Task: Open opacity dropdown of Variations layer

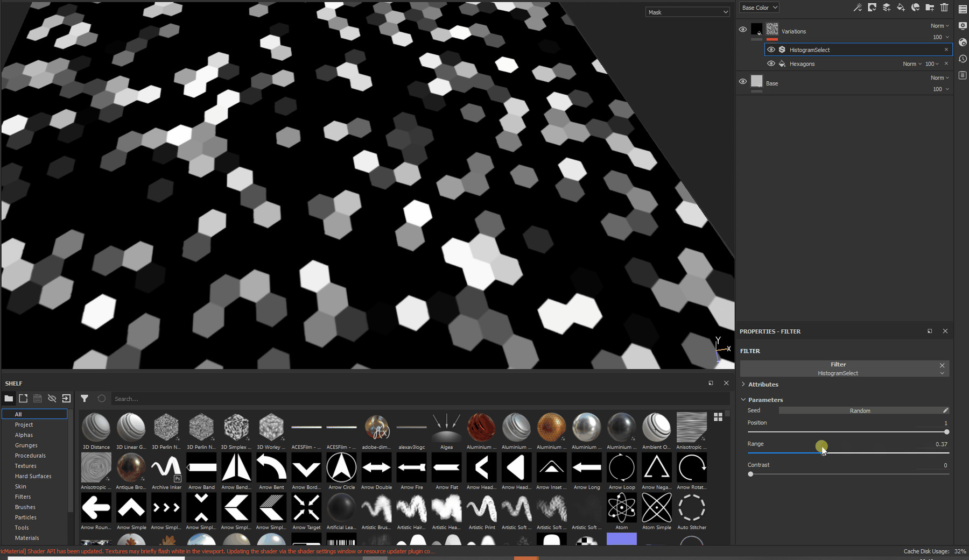Action: (941, 37)
